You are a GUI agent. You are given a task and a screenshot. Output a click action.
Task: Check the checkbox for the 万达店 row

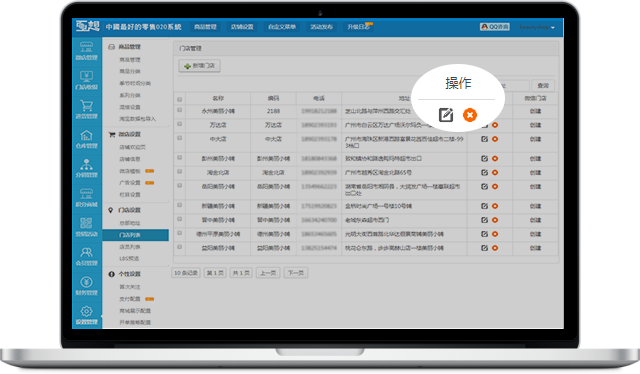point(180,124)
